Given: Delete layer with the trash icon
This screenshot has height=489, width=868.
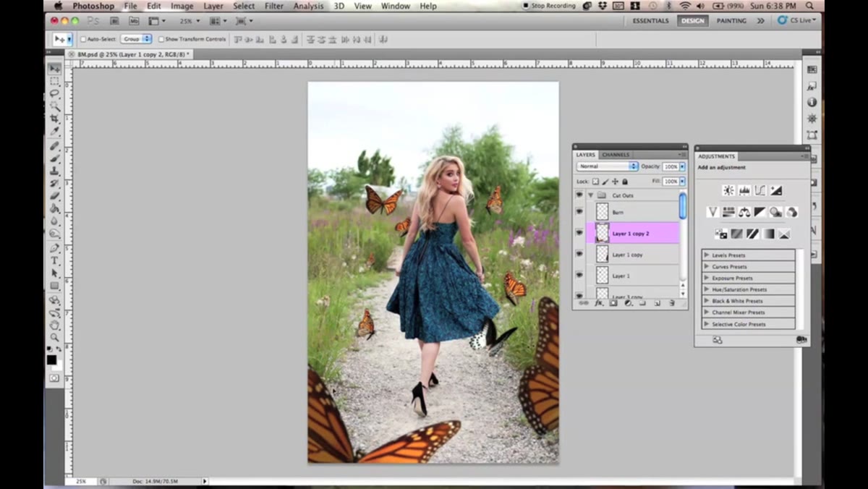Looking at the screenshot, I should pyautogui.click(x=672, y=303).
